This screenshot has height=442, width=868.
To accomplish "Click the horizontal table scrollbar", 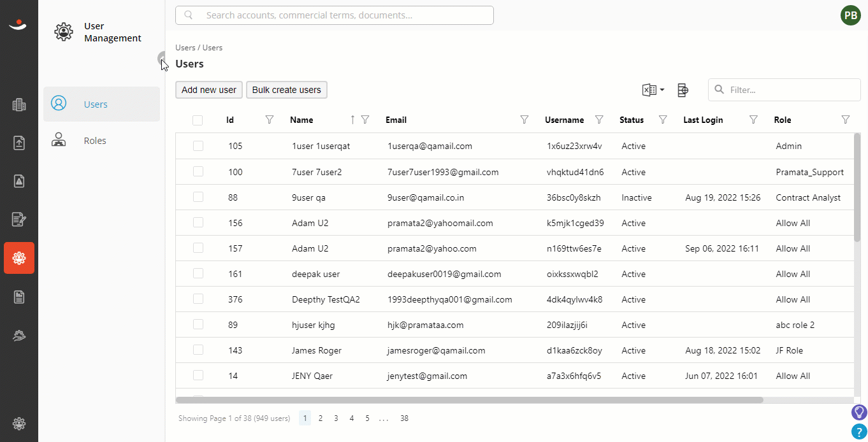I will (469, 400).
